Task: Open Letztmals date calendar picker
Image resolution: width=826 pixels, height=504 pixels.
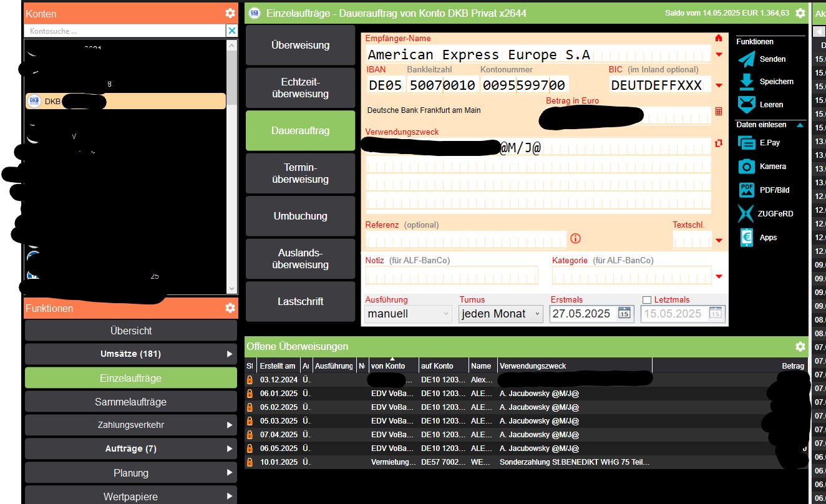Action: click(x=716, y=313)
